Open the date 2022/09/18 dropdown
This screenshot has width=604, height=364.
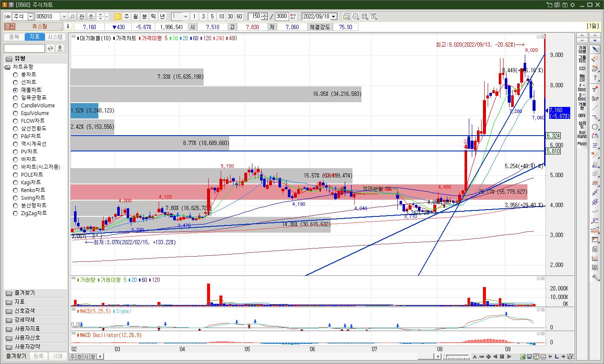tap(334, 17)
